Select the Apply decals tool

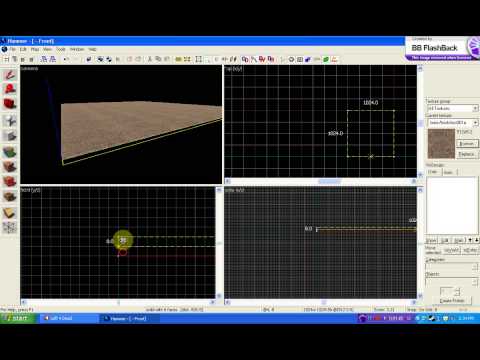point(10,182)
